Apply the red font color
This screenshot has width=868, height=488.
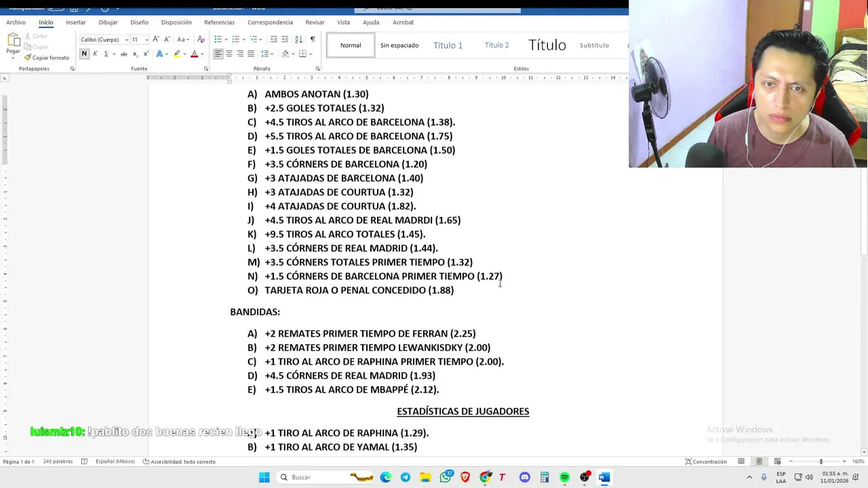(194, 54)
